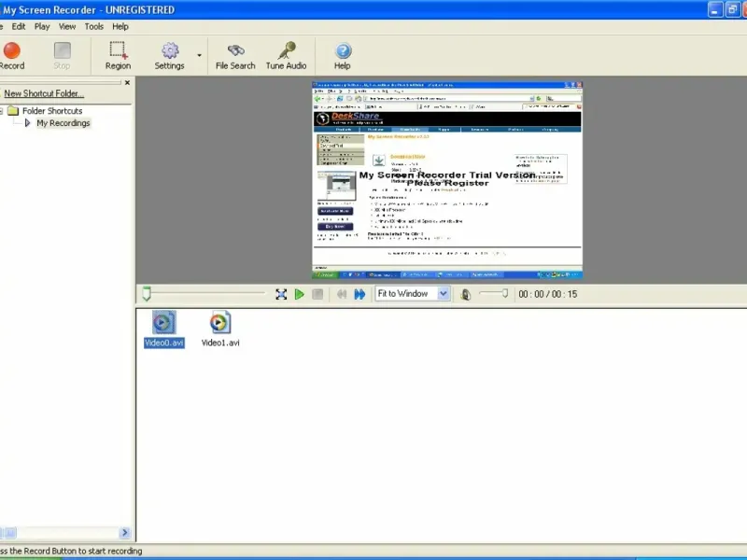Open Help from the toolbar
This screenshot has height=560, width=747.
342,56
